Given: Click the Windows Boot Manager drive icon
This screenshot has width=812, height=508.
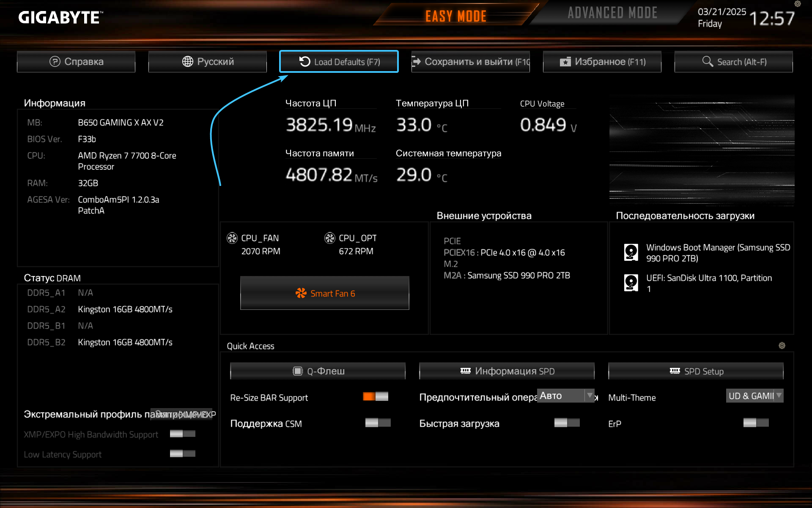Looking at the screenshot, I should coord(631,252).
